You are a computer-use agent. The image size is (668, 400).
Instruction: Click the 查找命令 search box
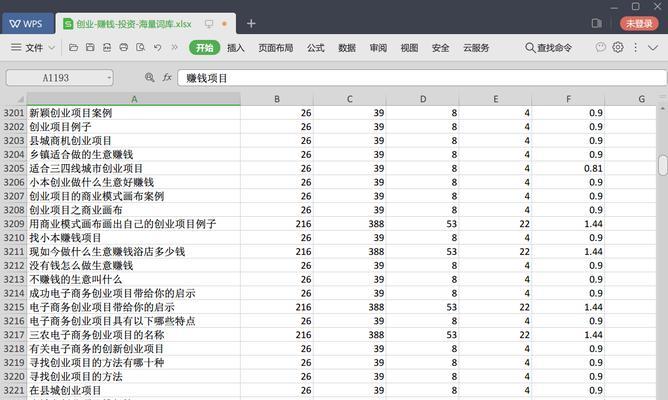(549, 48)
